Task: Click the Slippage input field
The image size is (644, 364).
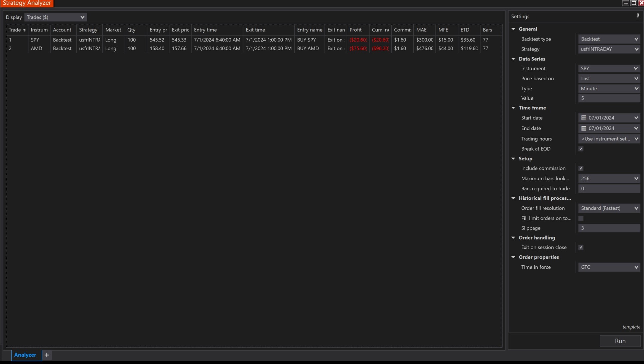Action: (609, 228)
